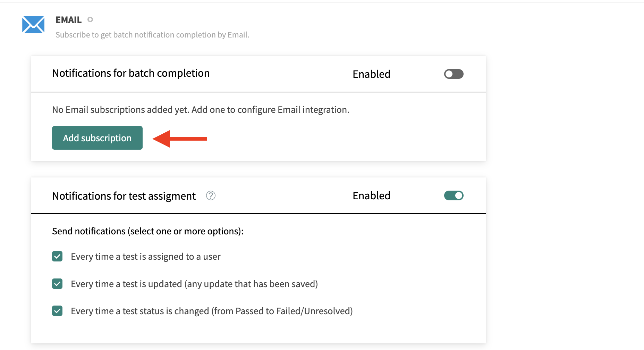The height and width of the screenshot is (350, 644).
Task: Click the small status circle beside EMAIL
Action: tap(90, 20)
